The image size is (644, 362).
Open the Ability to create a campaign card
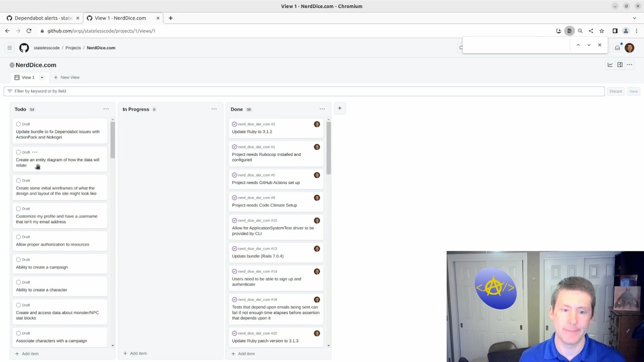(x=60, y=264)
